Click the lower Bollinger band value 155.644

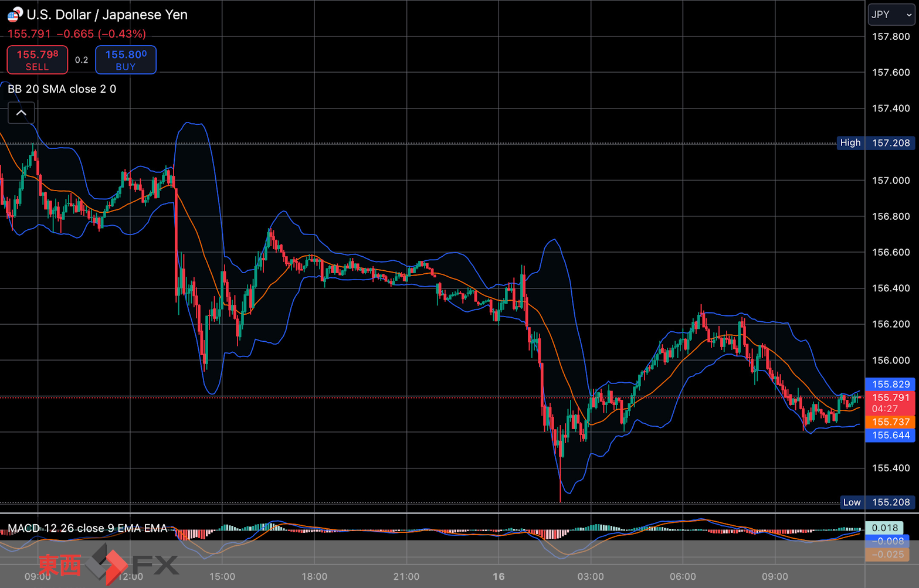(x=890, y=436)
